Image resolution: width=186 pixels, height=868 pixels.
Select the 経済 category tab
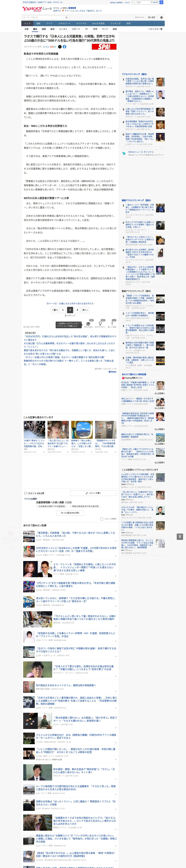[52, 29]
